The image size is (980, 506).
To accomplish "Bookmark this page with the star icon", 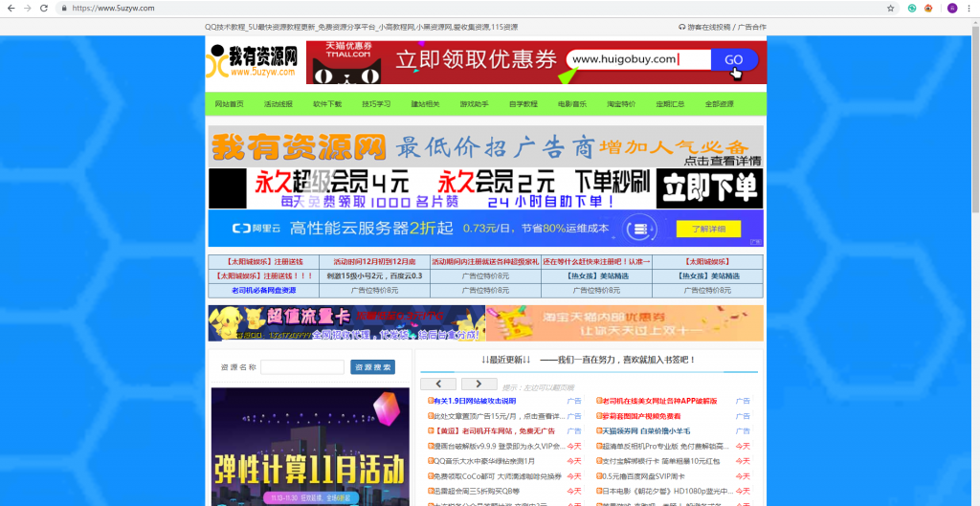I will (x=891, y=8).
